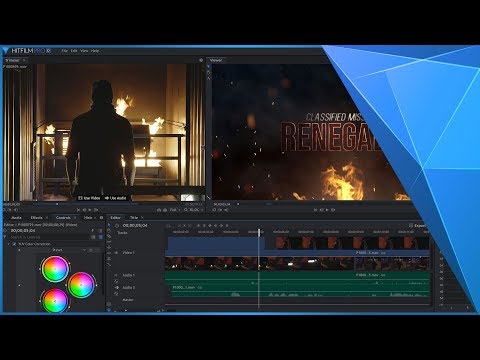Collapse the YUV Color Correction effect
Viewport: 480px width, 360px height.
[x=9, y=244]
